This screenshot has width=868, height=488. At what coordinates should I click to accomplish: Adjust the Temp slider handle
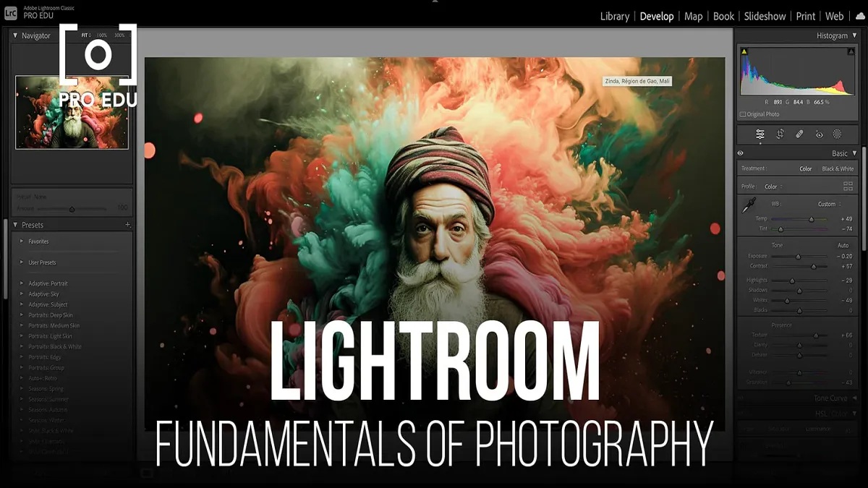811,219
